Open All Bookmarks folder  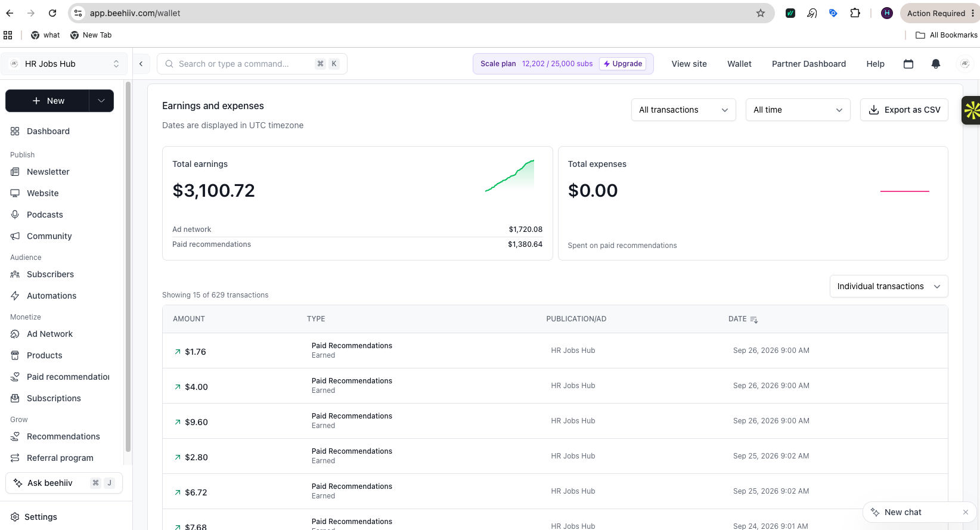pyautogui.click(x=947, y=35)
